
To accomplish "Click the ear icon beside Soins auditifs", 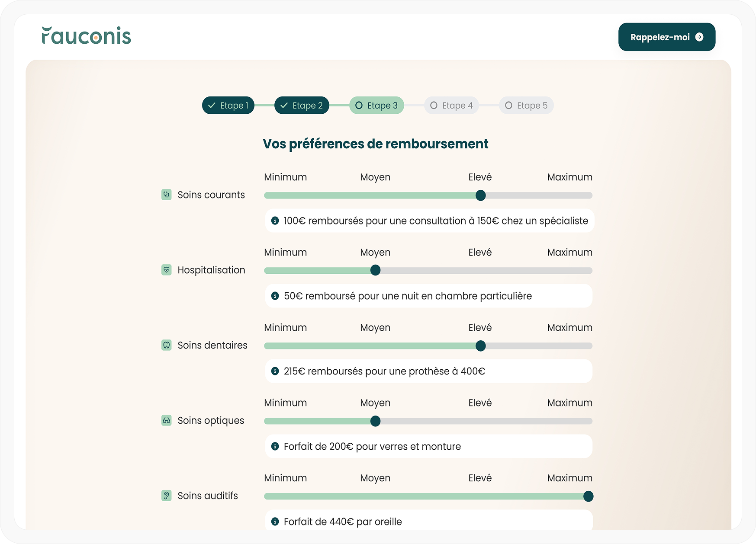I will click(x=167, y=496).
